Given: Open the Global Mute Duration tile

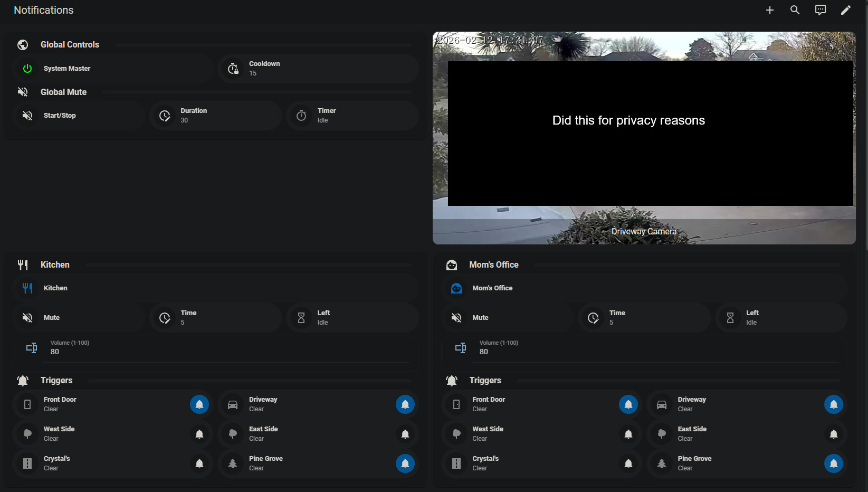Looking at the screenshot, I should tap(215, 116).
